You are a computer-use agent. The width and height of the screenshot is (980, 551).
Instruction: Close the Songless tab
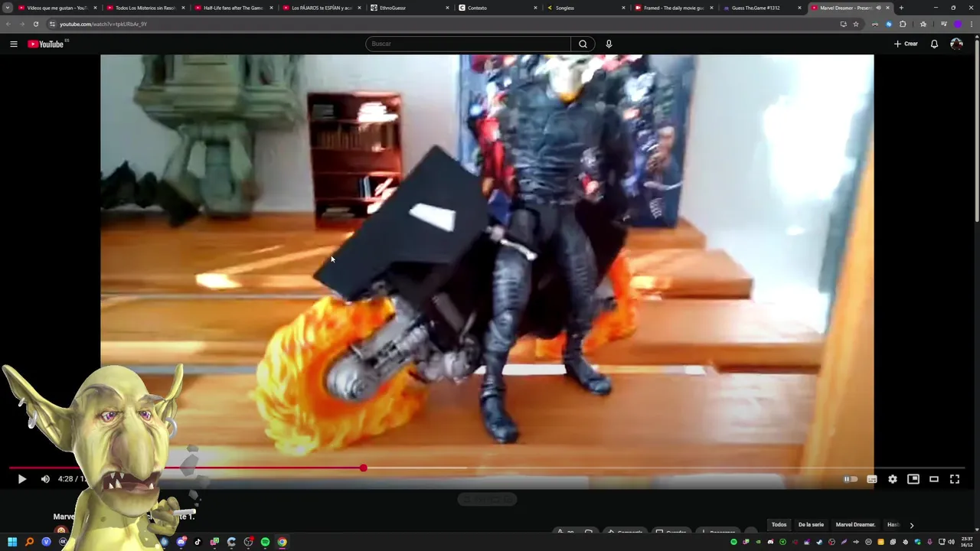point(623,8)
